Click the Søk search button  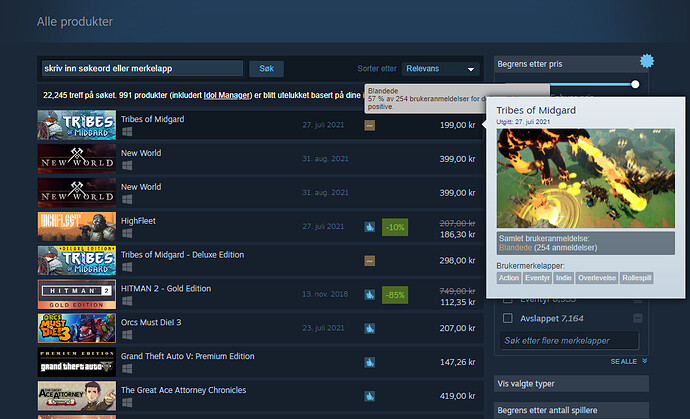pyautogui.click(x=266, y=69)
